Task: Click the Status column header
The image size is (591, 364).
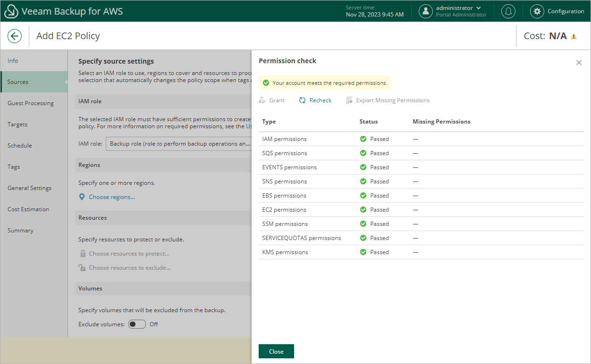Action: 368,122
